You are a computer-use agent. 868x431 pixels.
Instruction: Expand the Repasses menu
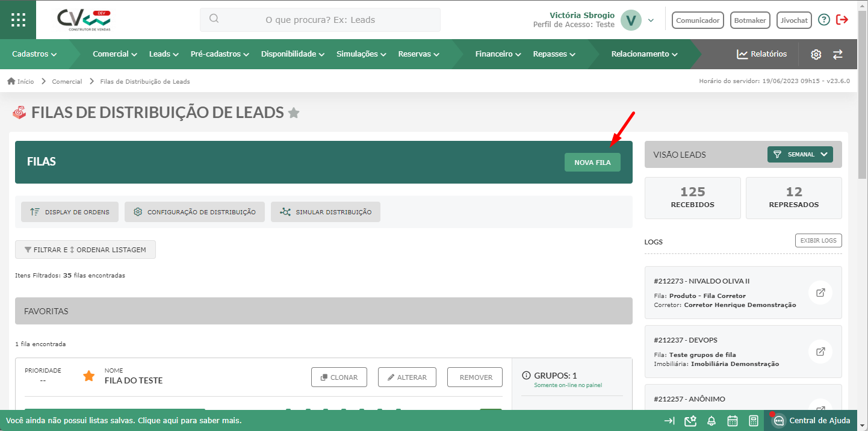tap(554, 54)
